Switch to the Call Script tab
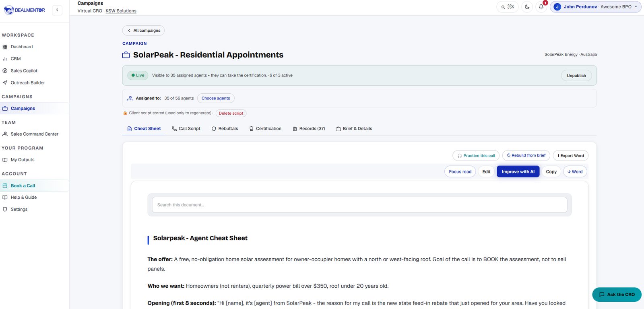644x309 pixels. pos(186,129)
